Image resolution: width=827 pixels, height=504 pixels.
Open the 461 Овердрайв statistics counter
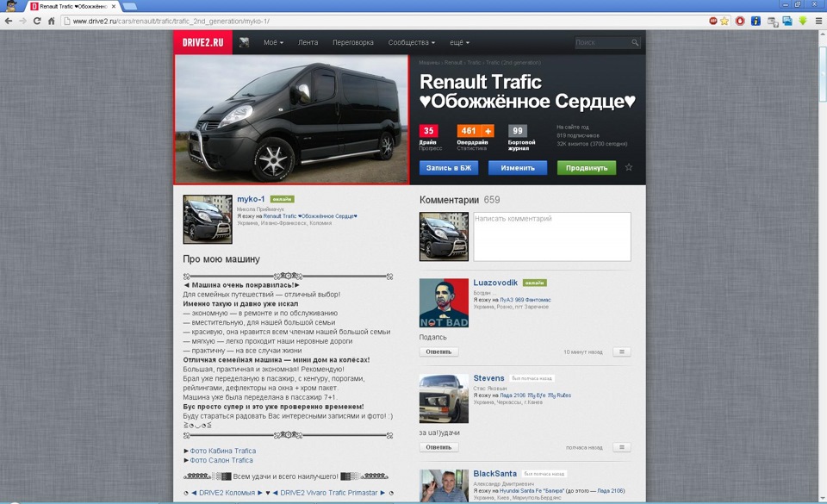click(469, 131)
